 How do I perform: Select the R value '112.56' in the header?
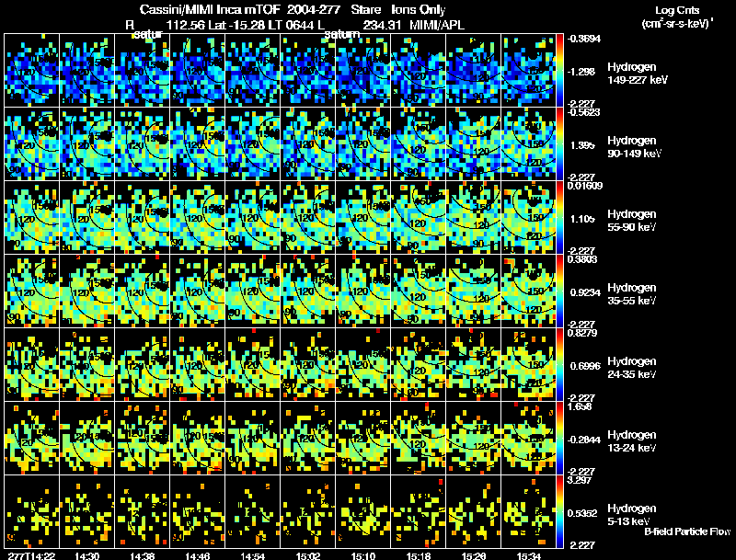pos(186,25)
